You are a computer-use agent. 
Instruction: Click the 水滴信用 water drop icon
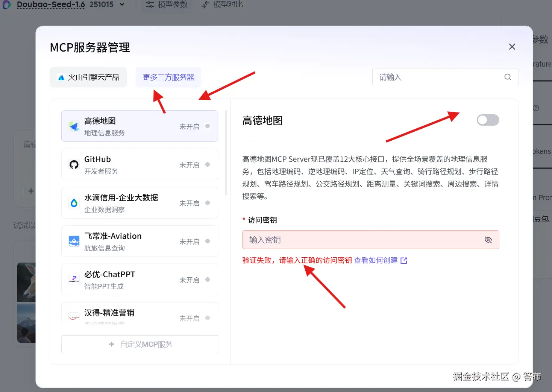[x=74, y=203]
